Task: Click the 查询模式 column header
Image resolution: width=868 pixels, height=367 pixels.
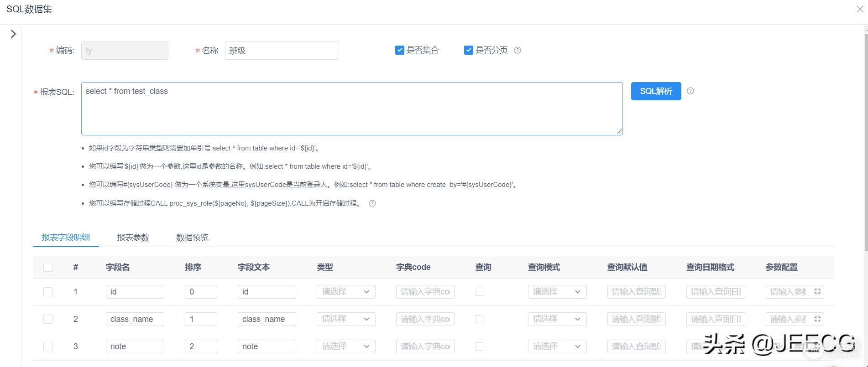Action: [544, 267]
